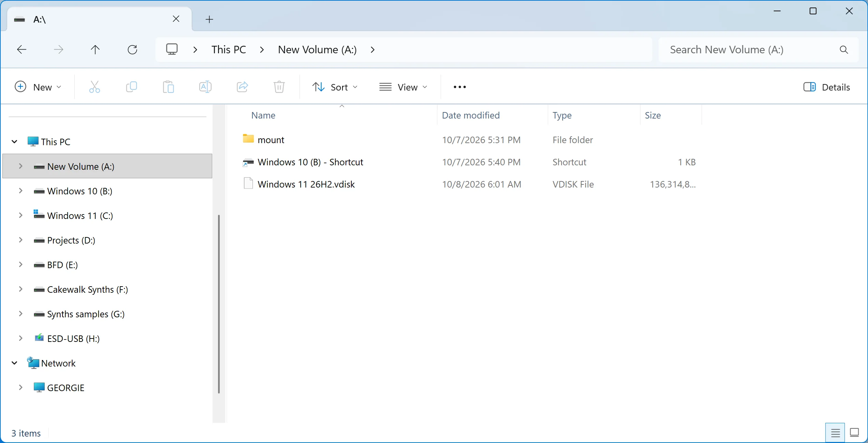Expand Synths samples (G:) tree node

21,314
